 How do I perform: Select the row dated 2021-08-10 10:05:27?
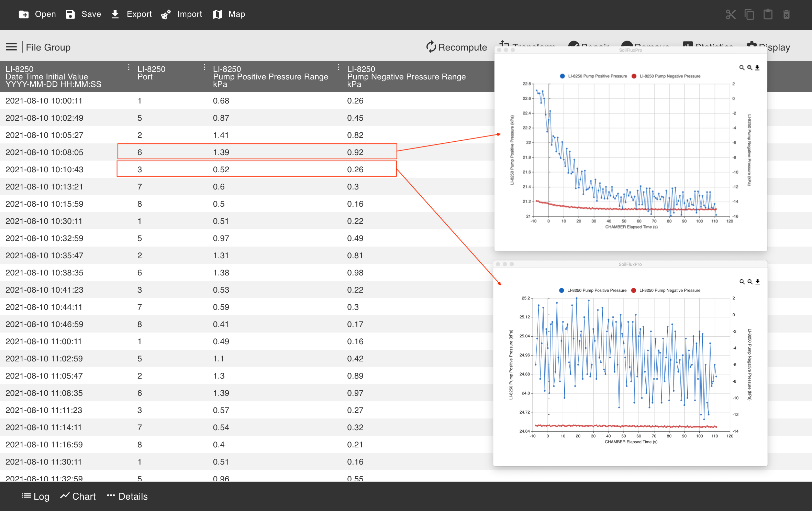[x=247, y=135]
